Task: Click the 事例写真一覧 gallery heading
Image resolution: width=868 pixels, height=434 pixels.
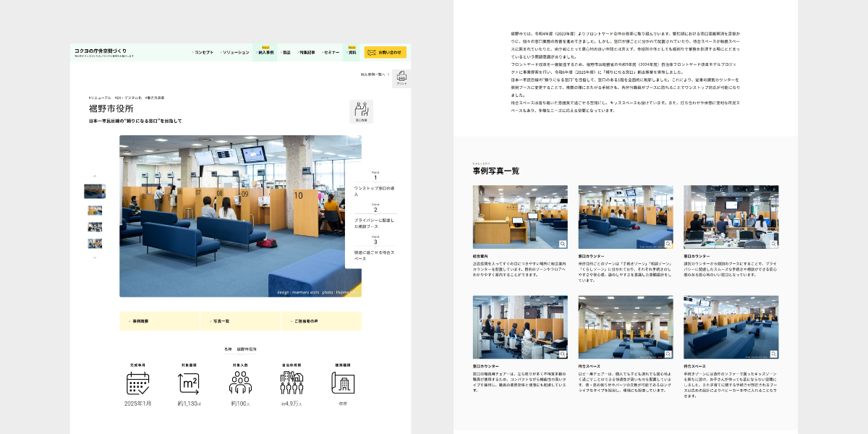Action: (x=496, y=171)
